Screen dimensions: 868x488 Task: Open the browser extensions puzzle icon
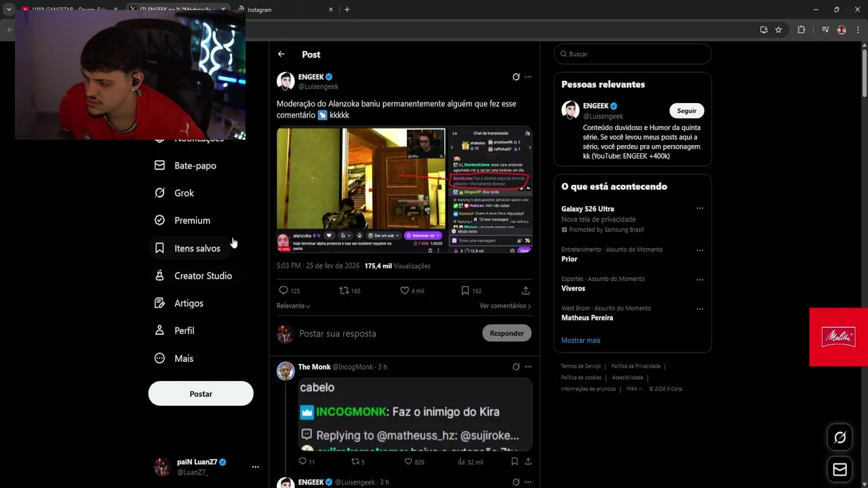point(801,30)
